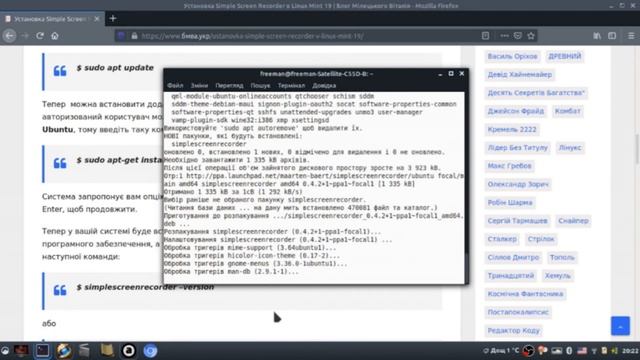Screen dimensions: 640x360
Task: Open the Перегляд menu in the terminal
Action: (x=229, y=86)
